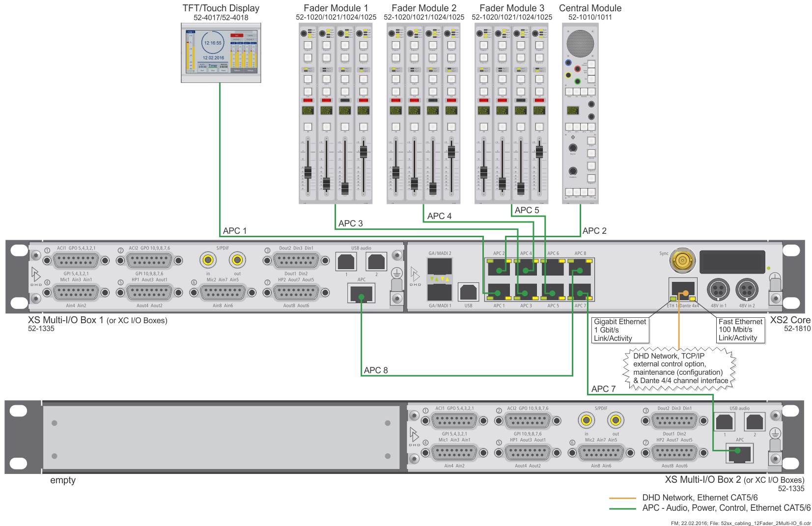Click the 'empty' rack label
Viewport: 812px width, 526px height.
click(x=63, y=480)
